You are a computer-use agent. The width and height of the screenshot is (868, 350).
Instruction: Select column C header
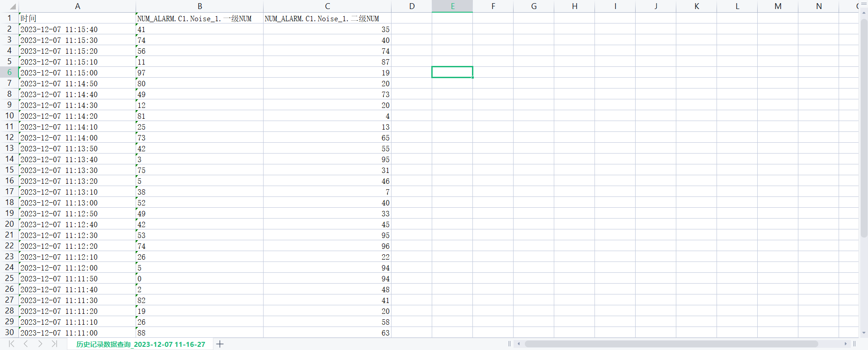(327, 6)
